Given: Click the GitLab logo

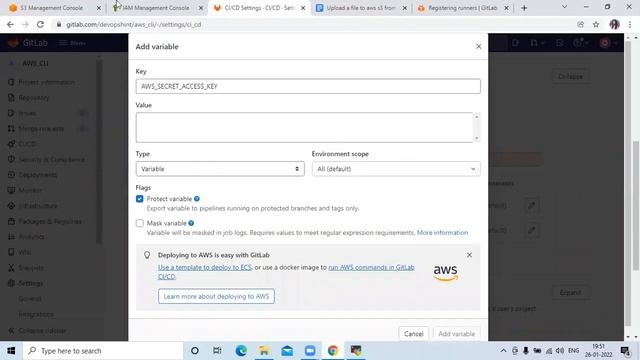Looking at the screenshot, I should (x=13, y=43).
